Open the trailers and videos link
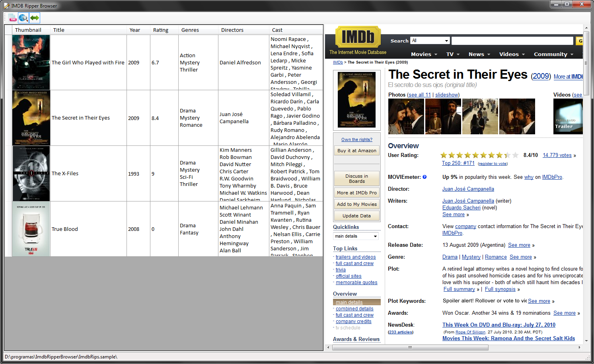 pos(356,257)
